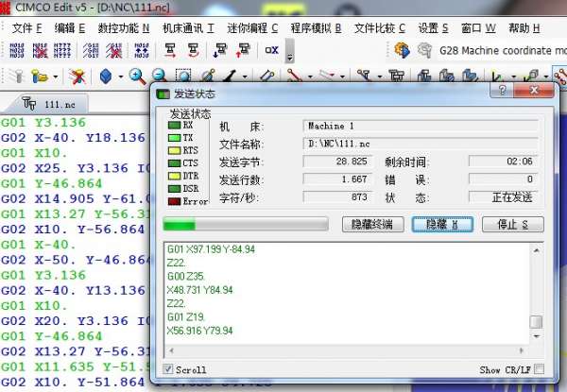
Task: Click the orange gear with blue arrow icon
Action: point(402,50)
